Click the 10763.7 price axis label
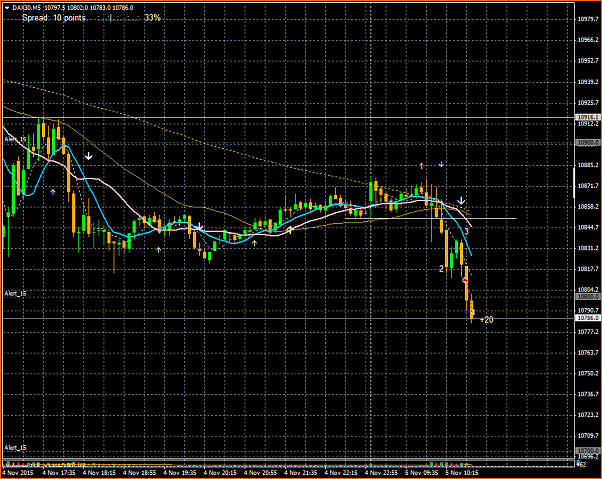 coord(588,352)
